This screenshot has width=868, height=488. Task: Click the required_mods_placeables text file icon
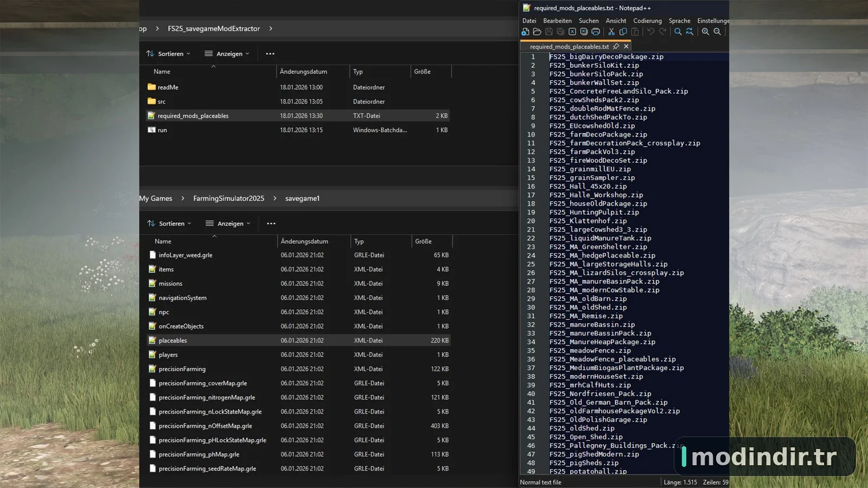pos(151,115)
